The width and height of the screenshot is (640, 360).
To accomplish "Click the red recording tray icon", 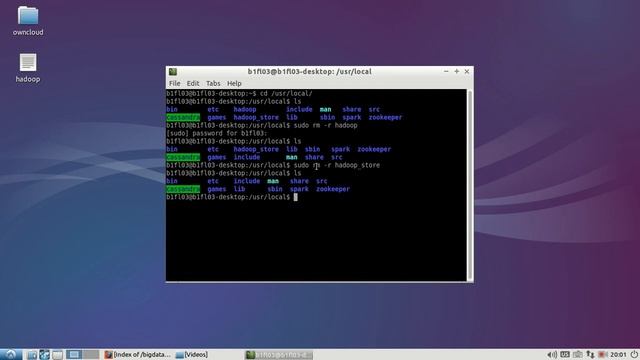I will point(602,355).
